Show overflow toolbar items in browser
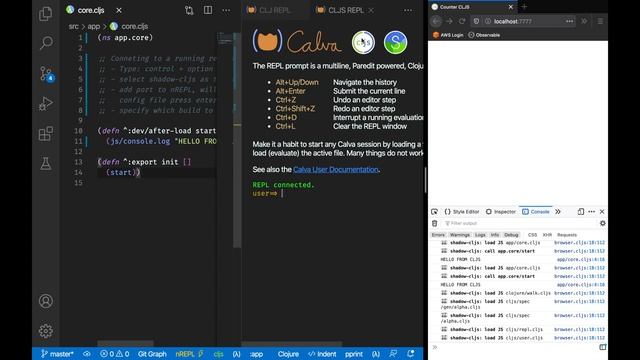 584,21
